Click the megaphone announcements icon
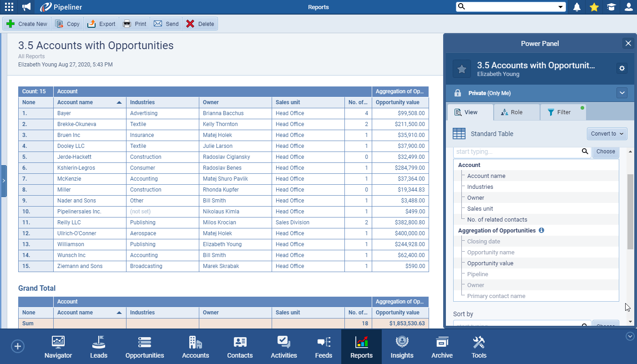The image size is (637, 364). 27,7
